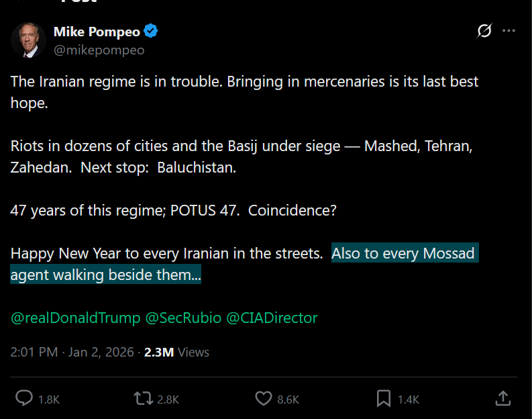The height and width of the screenshot is (419, 532).
Task: Click the @mikepompeo handle
Action: click(99, 50)
